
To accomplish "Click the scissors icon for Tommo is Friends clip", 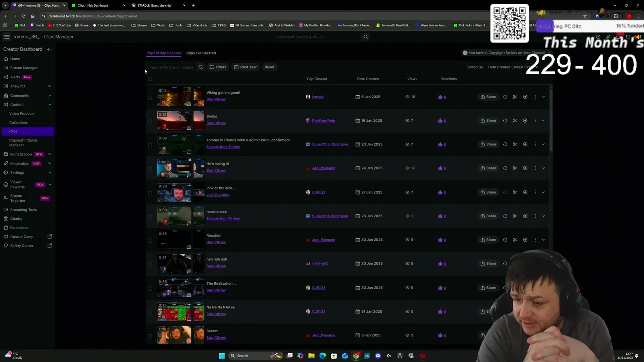I will (515, 144).
